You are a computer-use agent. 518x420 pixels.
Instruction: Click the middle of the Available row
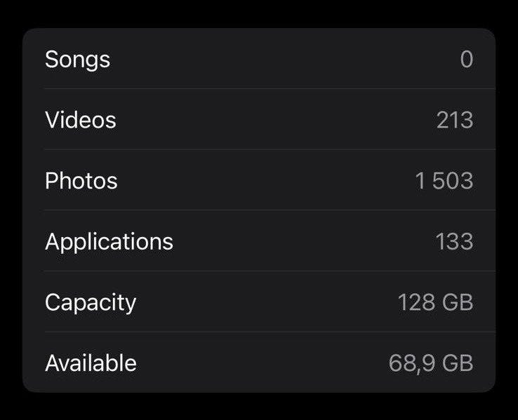coord(259,363)
